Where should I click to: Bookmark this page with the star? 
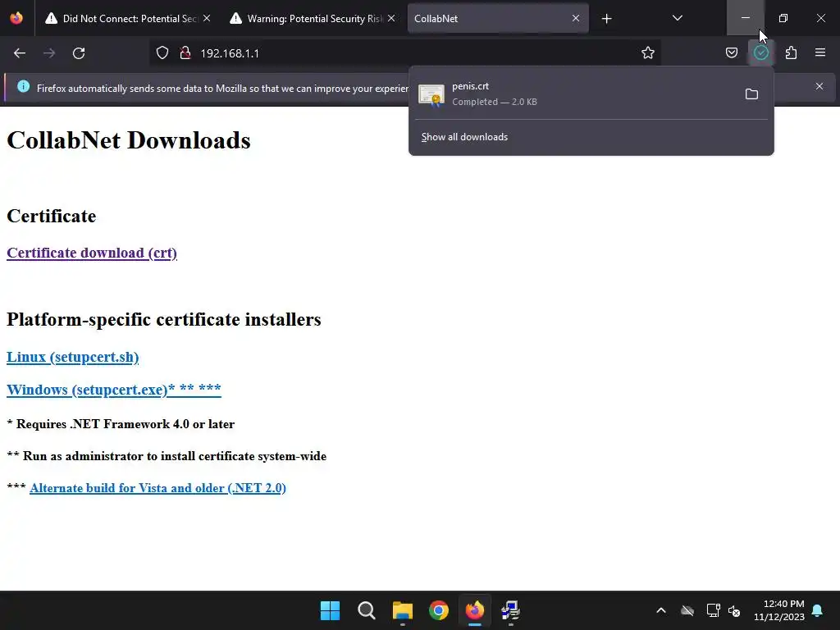click(x=648, y=53)
